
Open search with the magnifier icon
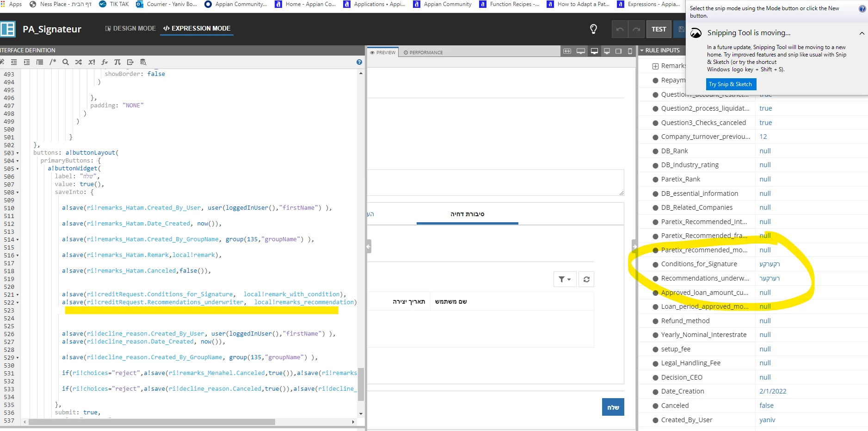66,62
